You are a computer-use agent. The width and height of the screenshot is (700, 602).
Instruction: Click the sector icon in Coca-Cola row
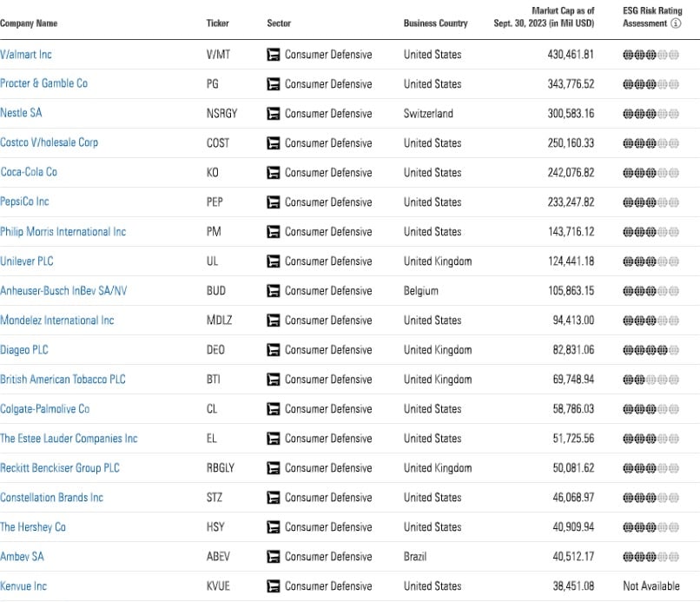274,173
